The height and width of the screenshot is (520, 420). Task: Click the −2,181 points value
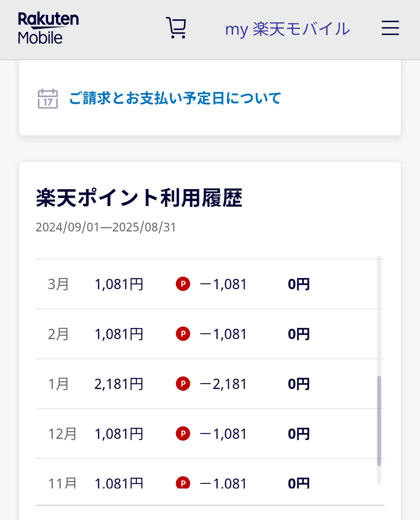click(x=223, y=384)
